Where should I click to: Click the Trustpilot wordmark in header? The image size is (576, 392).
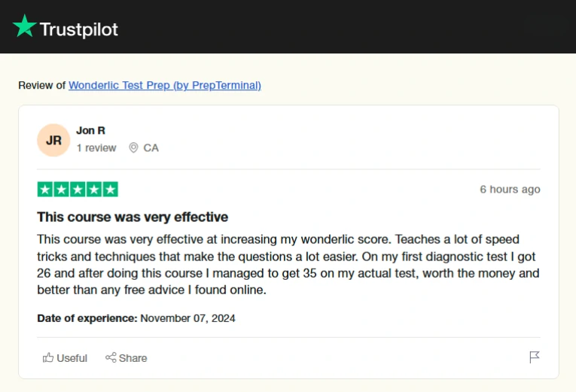tap(78, 29)
